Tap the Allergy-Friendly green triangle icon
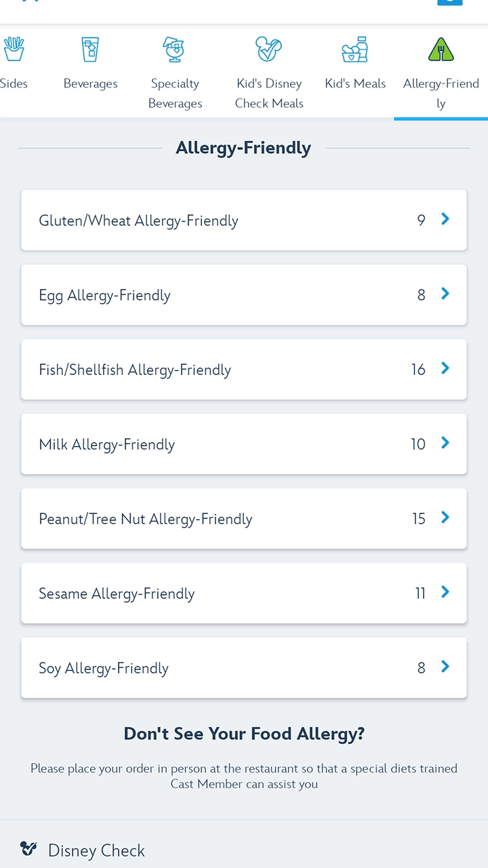 coord(441,50)
